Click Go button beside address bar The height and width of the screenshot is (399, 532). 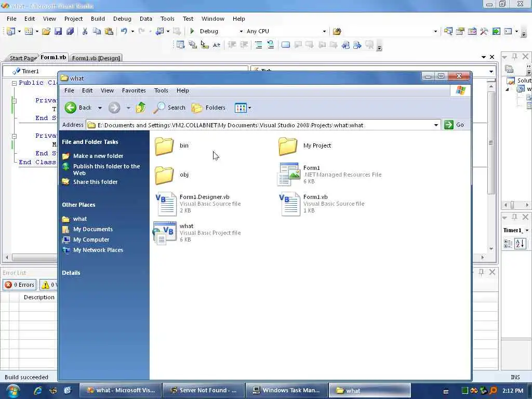[x=454, y=125]
